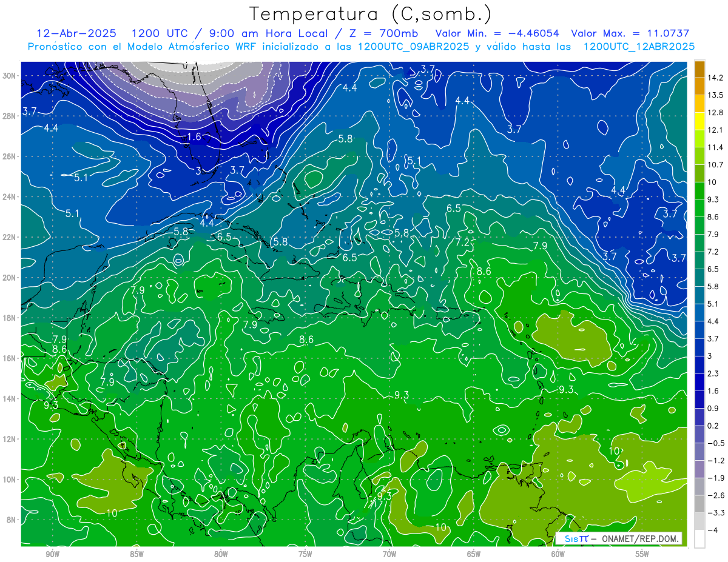This screenshot has height=562, width=728.
Task: Click the '85W' longitude label
Action: click(x=136, y=554)
